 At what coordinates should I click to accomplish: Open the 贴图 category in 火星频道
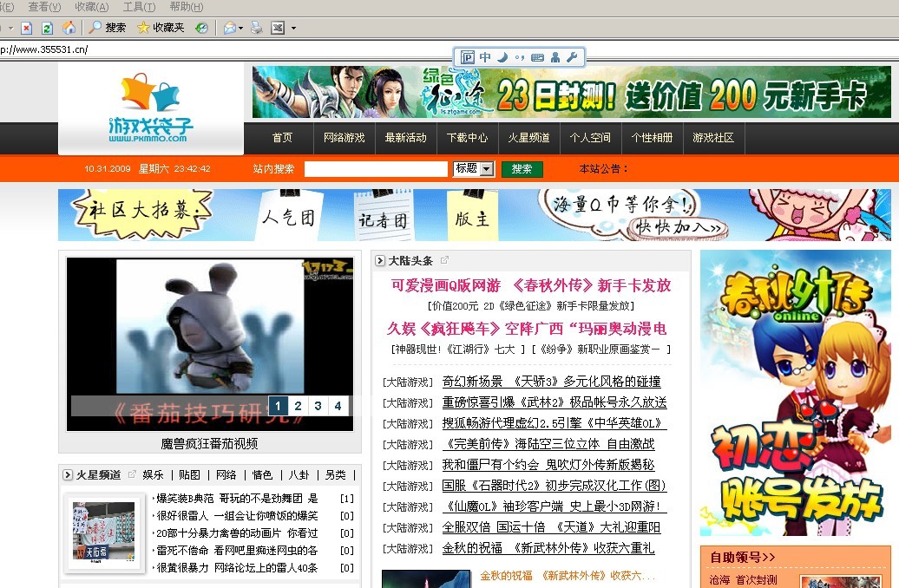click(190, 474)
